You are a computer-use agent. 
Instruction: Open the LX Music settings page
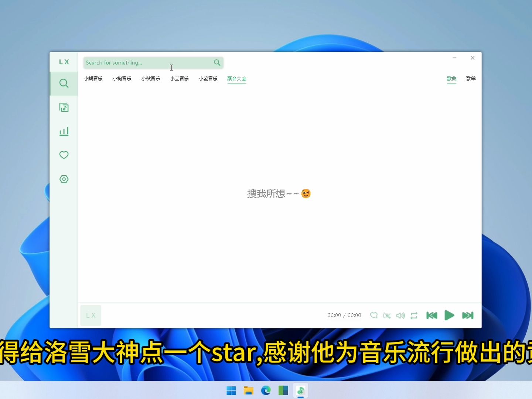point(64,179)
